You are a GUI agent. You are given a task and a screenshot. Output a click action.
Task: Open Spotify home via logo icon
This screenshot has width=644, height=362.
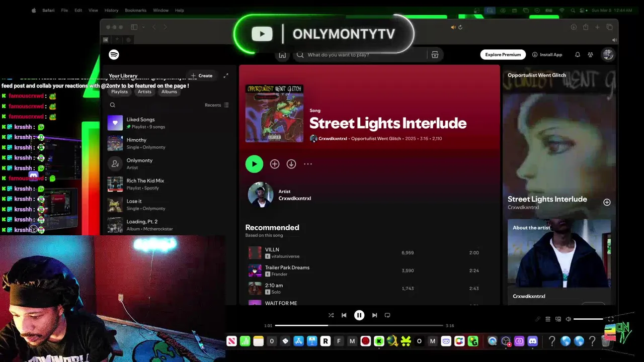(x=114, y=54)
